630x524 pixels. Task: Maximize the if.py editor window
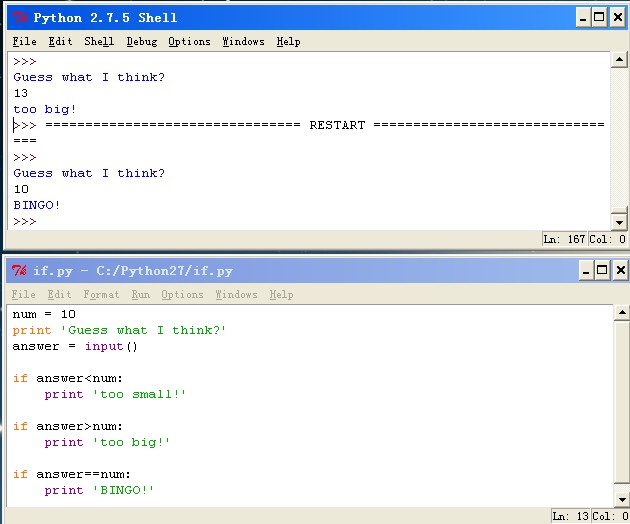click(x=602, y=270)
